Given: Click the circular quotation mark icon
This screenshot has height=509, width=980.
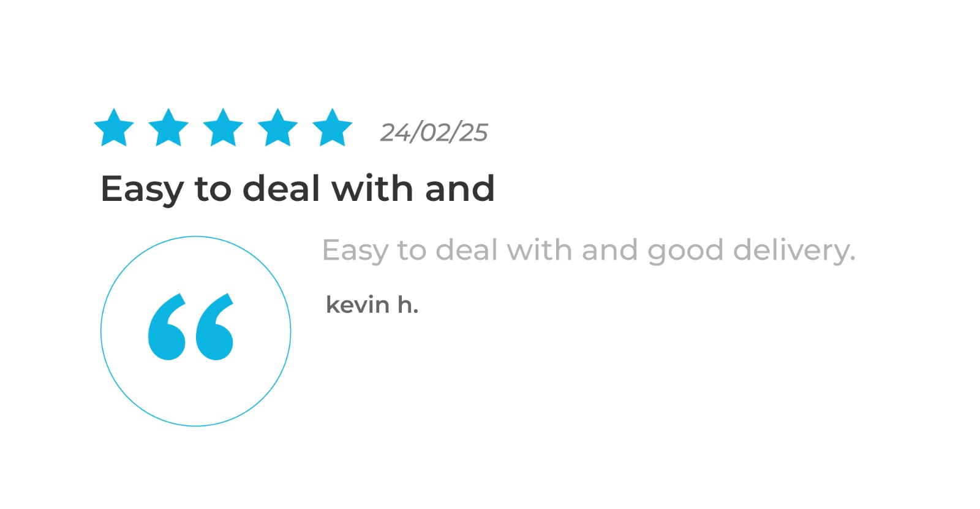Looking at the screenshot, I should tap(196, 331).
